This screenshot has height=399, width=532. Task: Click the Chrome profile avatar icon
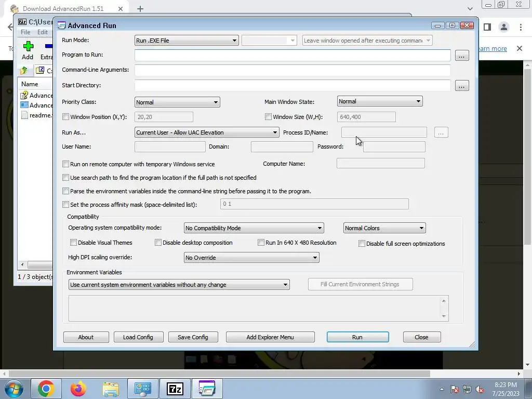click(504, 27)
